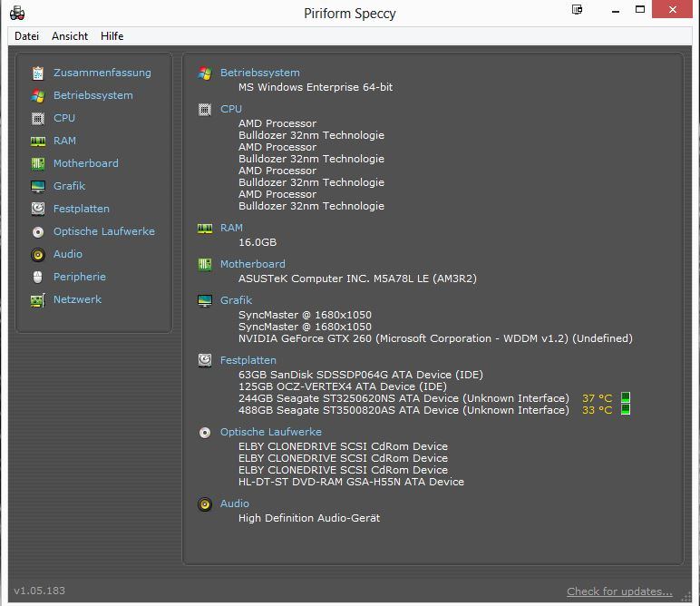Viewport: 700px width, 606px height.
Task: Click the CPU chip icon in sidebar
Action: [x=38, y=118]
